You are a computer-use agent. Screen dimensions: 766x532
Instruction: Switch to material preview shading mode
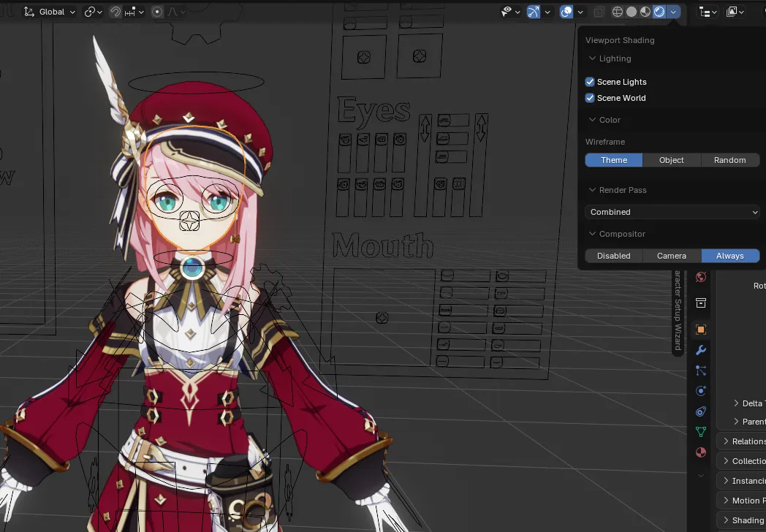[645, 12]
